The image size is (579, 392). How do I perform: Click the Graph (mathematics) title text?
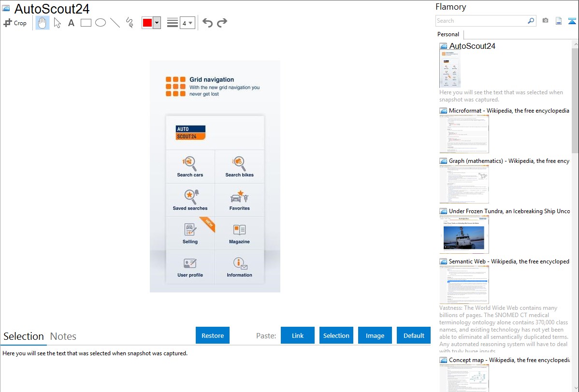point(509,161)
